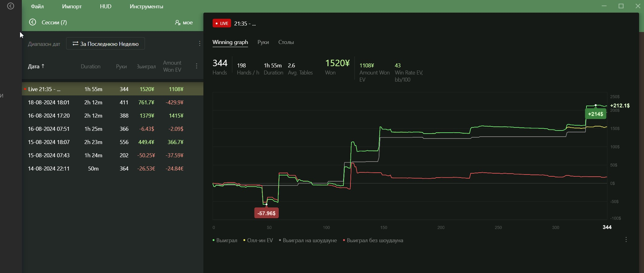This screenshot has height=273, width=644.
Task: Select the Live 21:35 session row
Action: point(113,89)
